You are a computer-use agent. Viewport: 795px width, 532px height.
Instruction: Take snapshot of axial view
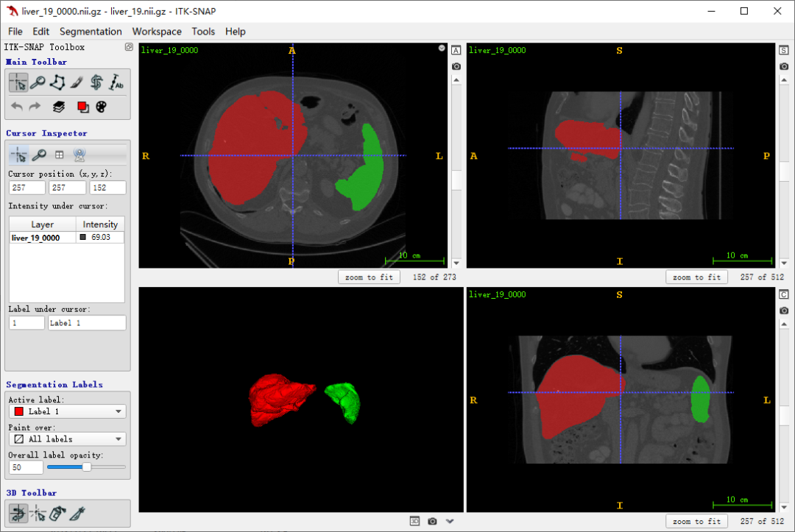tap(456, 66)
